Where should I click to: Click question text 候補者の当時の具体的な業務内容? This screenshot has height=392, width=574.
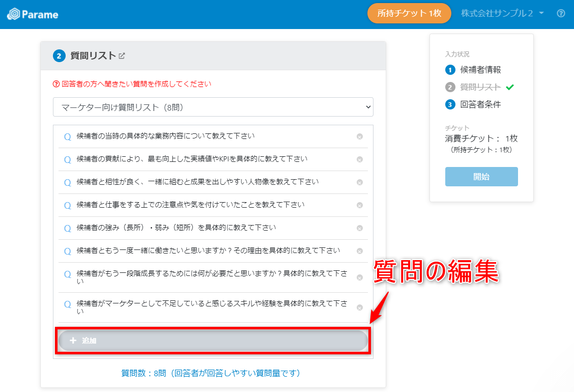tap(165, 136)
